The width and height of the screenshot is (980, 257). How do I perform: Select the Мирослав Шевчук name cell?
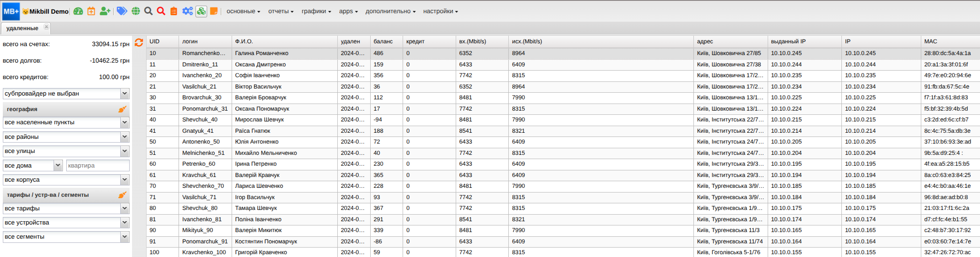[285, 120]
